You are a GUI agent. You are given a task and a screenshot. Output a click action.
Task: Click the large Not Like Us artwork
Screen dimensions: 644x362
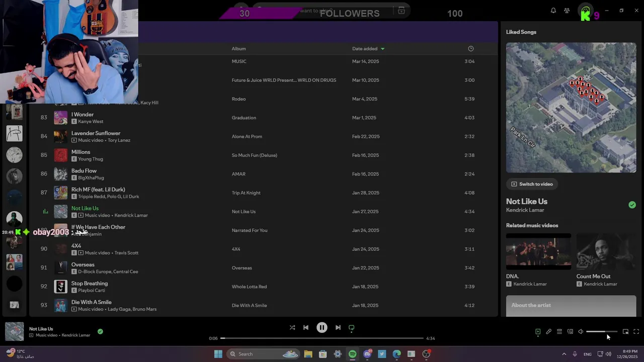point(571,108)
